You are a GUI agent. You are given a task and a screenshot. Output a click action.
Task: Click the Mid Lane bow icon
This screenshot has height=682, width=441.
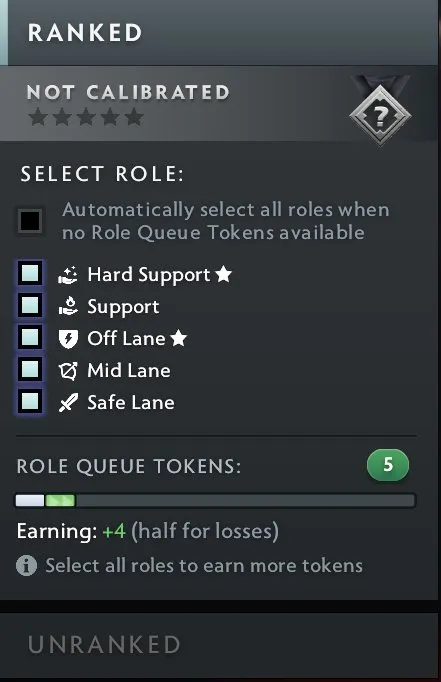pyautogui.click(x=68, y=371)
